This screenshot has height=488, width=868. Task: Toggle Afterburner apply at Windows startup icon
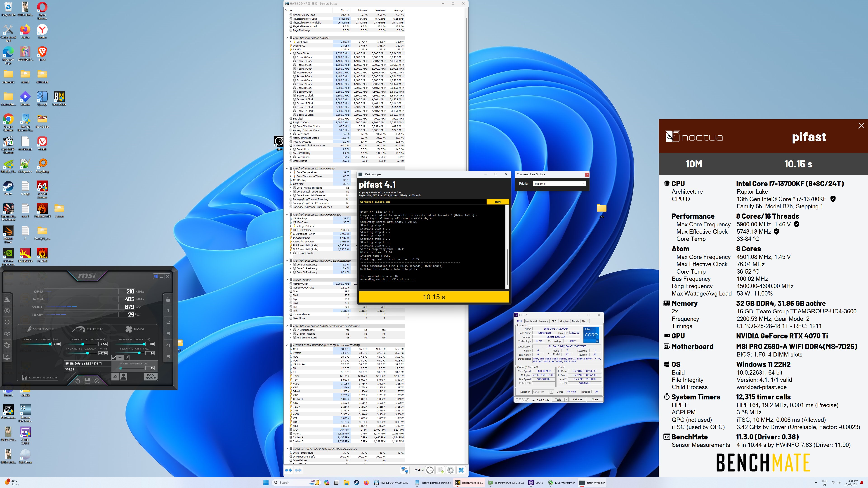coord(156,276)
